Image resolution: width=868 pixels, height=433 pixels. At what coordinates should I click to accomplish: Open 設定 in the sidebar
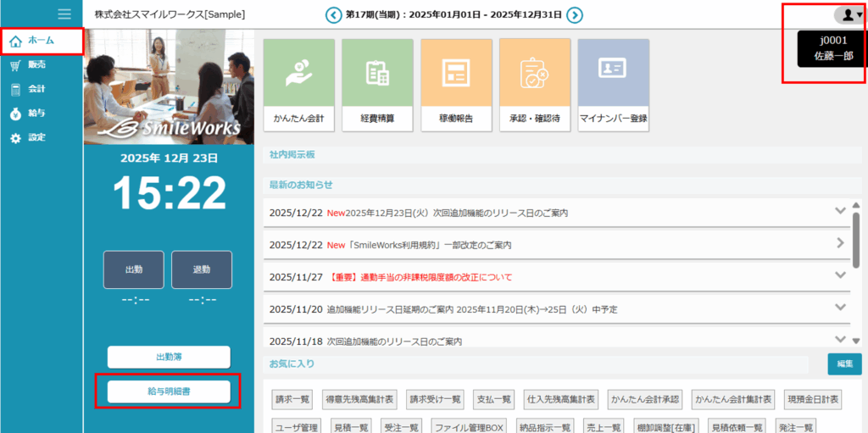[36, 137]
